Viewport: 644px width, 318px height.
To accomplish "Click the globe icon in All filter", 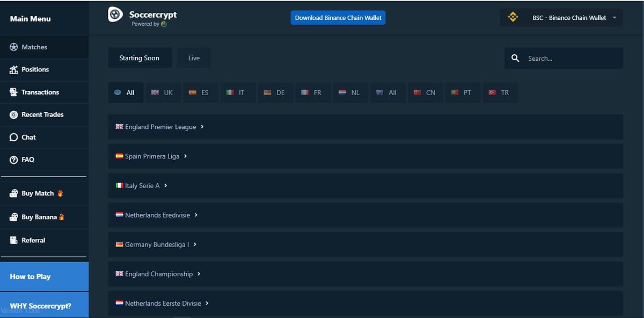I will (x=118, y=92).
